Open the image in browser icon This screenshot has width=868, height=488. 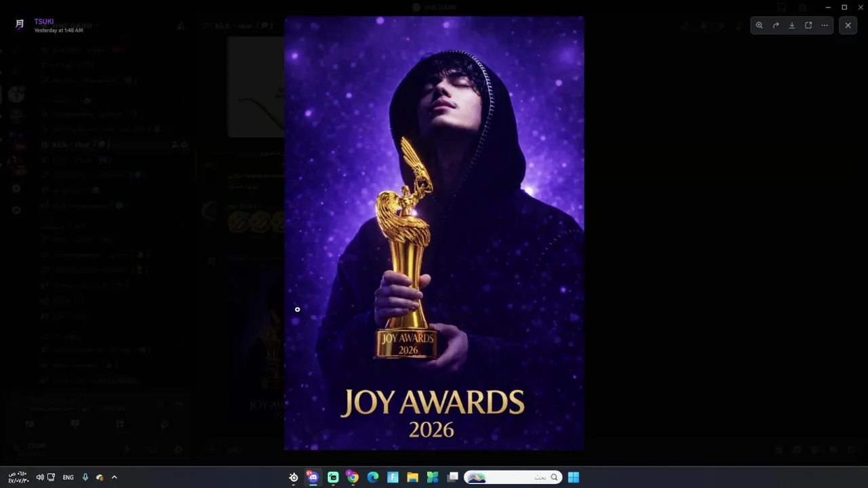[808, 26]
